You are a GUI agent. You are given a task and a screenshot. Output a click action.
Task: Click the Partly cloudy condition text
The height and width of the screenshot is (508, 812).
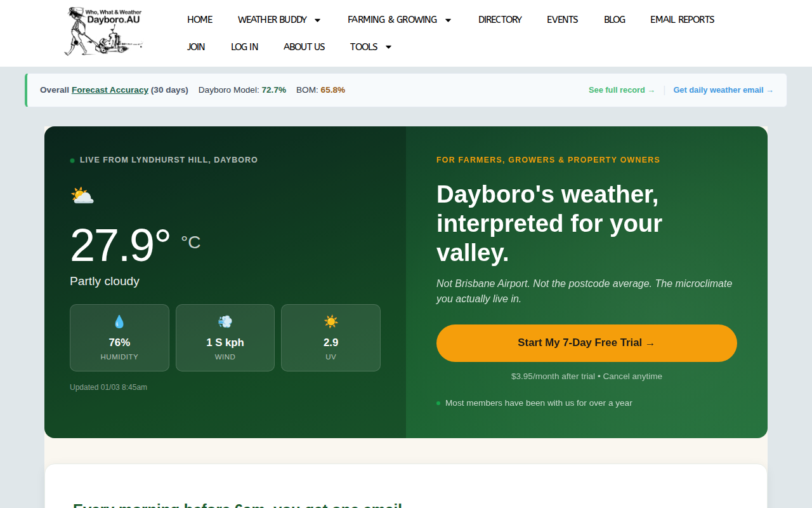click(105, 281)
